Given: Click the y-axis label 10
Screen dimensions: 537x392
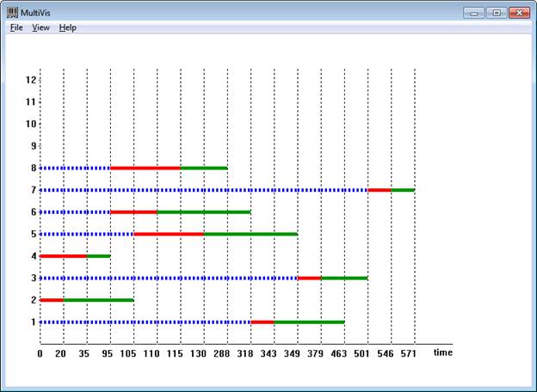Looking at the screenshot, I should pos(31,124).
